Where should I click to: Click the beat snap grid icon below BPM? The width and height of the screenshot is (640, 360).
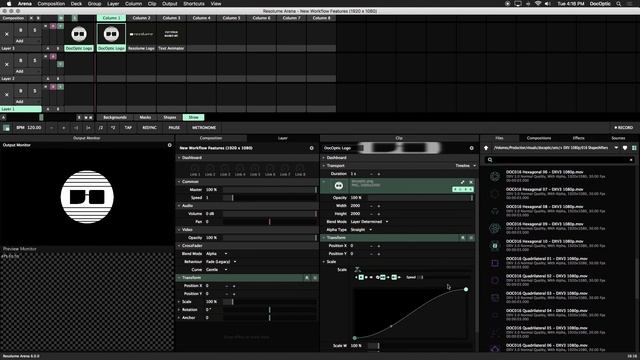(x=6, y=128)
